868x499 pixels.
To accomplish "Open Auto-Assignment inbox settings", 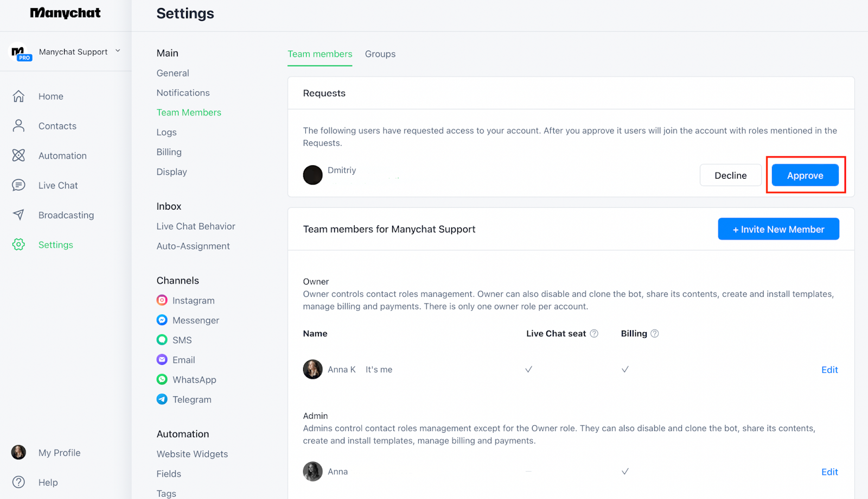I will click(193, 246).
